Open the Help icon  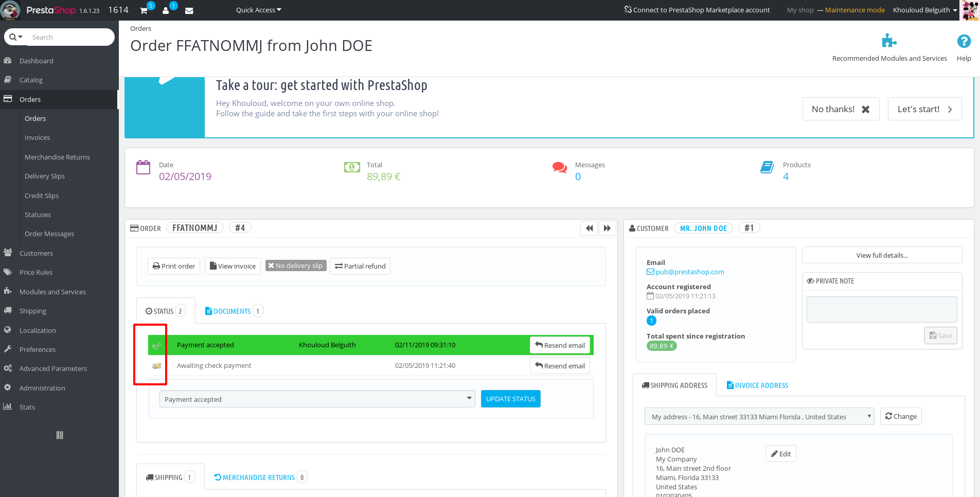point(963,41)
